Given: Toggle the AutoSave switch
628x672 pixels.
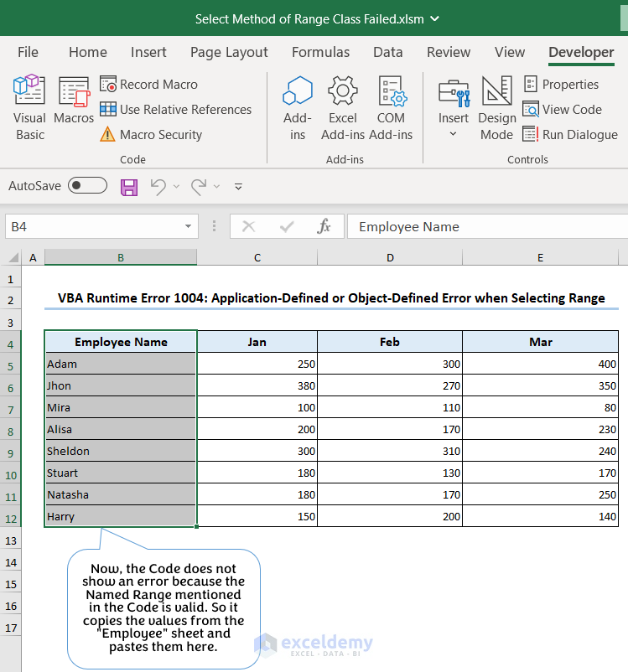Looking at the screenshot, I should pos(87,186).
